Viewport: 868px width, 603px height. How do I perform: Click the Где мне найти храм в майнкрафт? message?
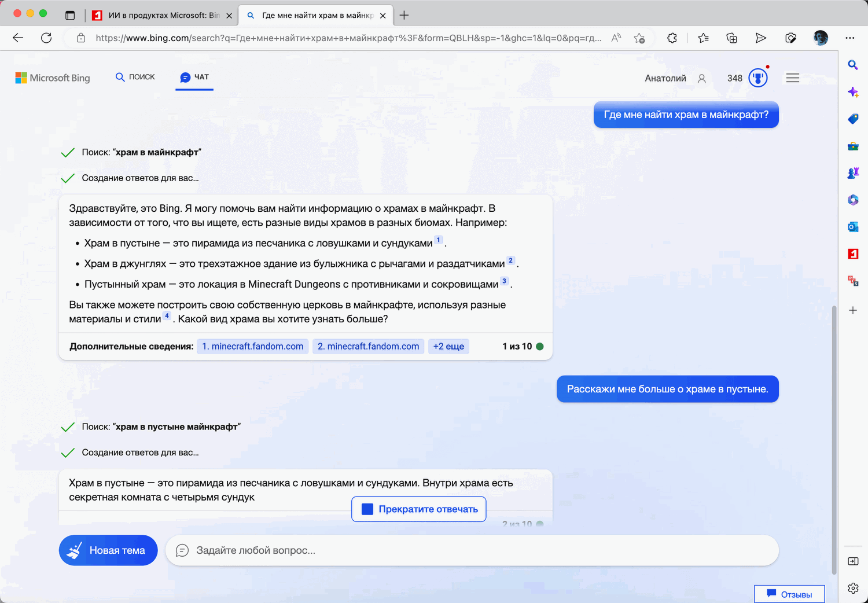point(686,115)
